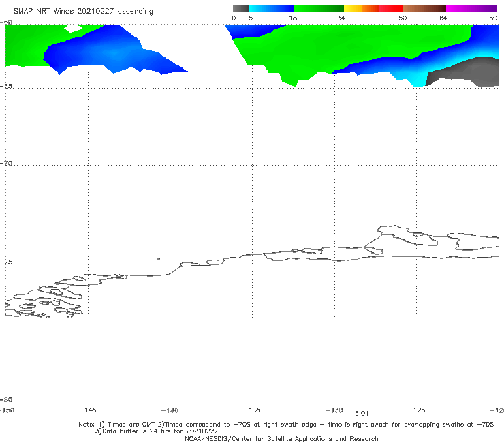Image resolution: width=504 pixels, height=443 pixels.
Task: Select the cyan-to-blue segment of the color bar
Action: pos(272,8)
